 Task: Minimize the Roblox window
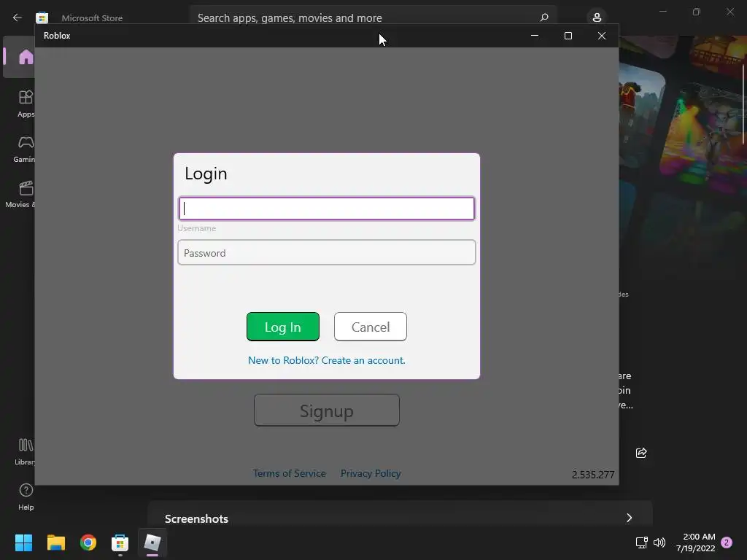point(535,36)
